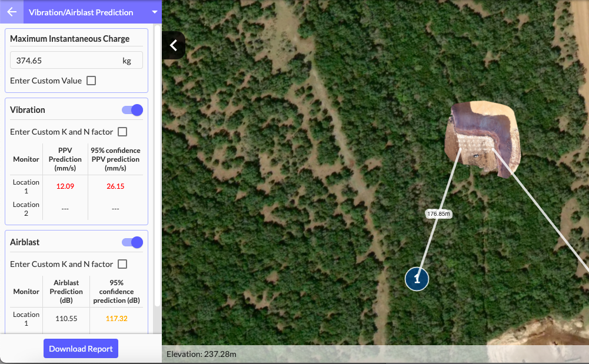Collapse the side panel with black chevron
The height and width of the screenshot is (364, 589).
[x=173, y=45]
